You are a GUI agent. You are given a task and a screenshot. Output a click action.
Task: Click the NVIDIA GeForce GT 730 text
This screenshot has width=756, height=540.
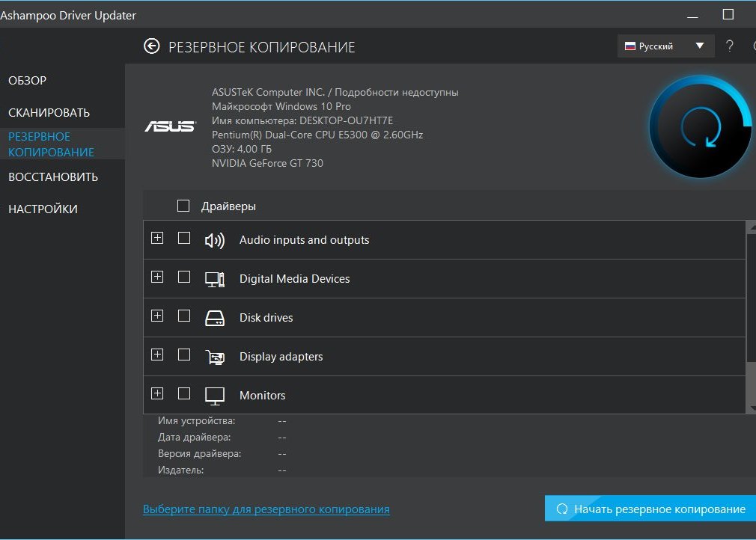(x=267, y=163)
